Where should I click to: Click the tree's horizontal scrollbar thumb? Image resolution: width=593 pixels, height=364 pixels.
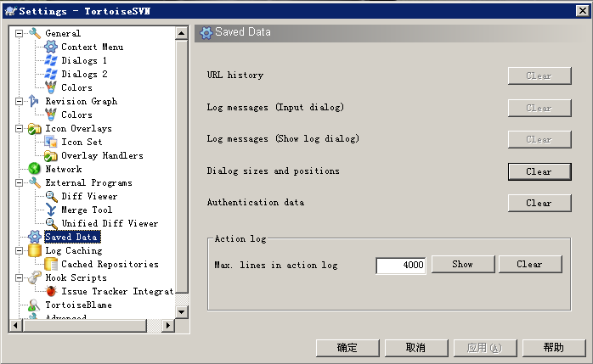pyautogui.click(x=84, y=325)
